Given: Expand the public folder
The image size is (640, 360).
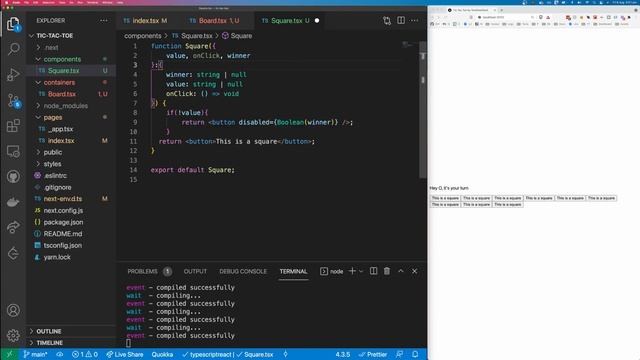Looking at the screenshot, I should pos(53,152).
